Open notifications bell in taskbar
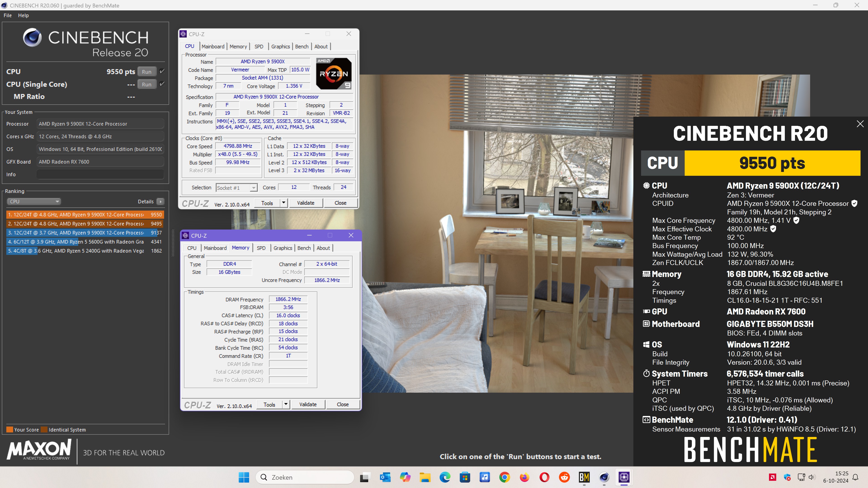The height and width of the screenshot is (488, 868). click(x=856, y=477)
